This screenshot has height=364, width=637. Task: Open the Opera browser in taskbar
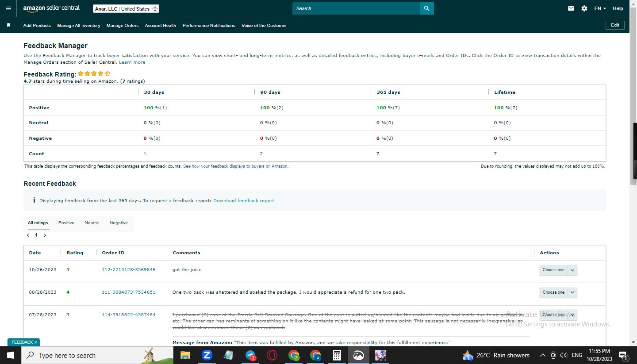point(272,355)
